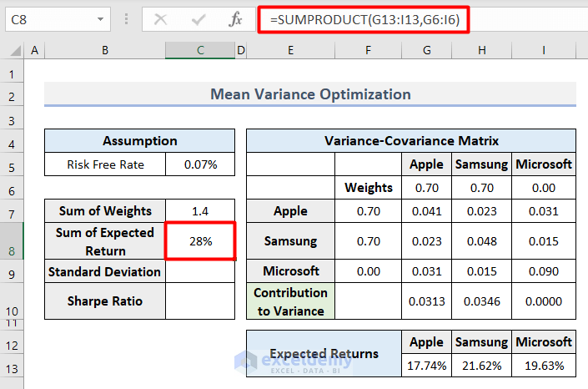The image size is (588, 389).
Task: Select Apple's expected return 17.74% cell
Action: point(427,366)
